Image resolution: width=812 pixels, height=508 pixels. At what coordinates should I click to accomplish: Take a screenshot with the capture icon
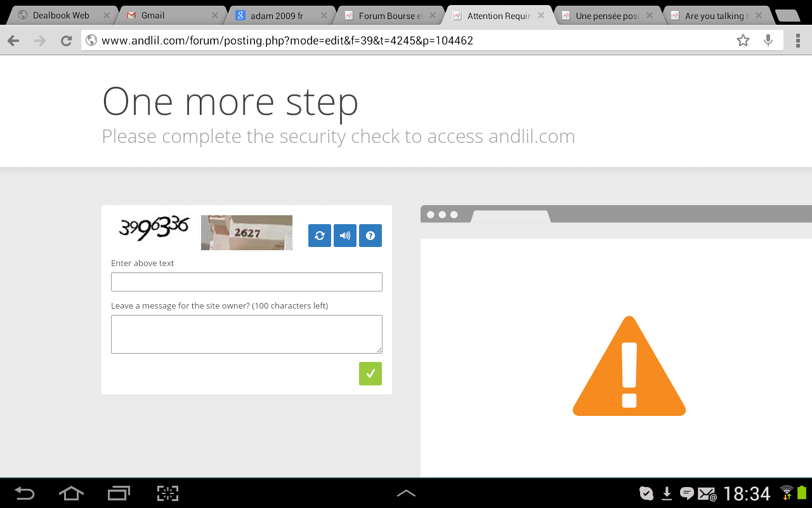click(167, 493)
